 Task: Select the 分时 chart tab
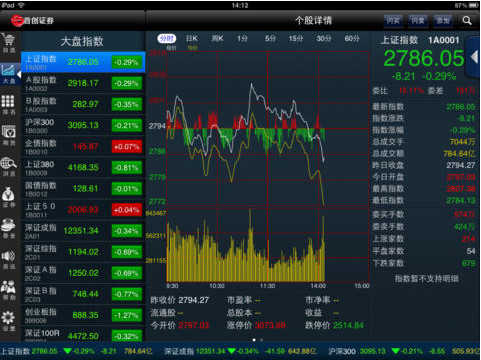point(166,39)
